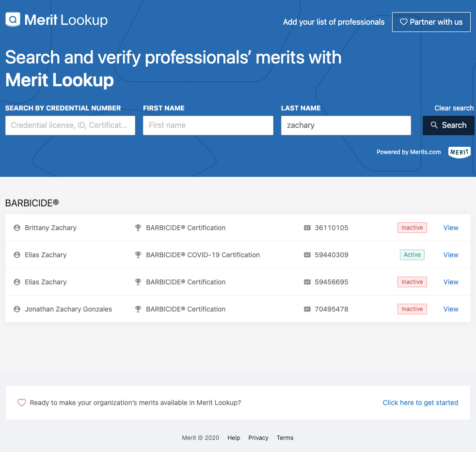Image resolution: width=476 pixels, height=452 pixels.
Task: Open Powered by Merits.com link
Action: 409,152
